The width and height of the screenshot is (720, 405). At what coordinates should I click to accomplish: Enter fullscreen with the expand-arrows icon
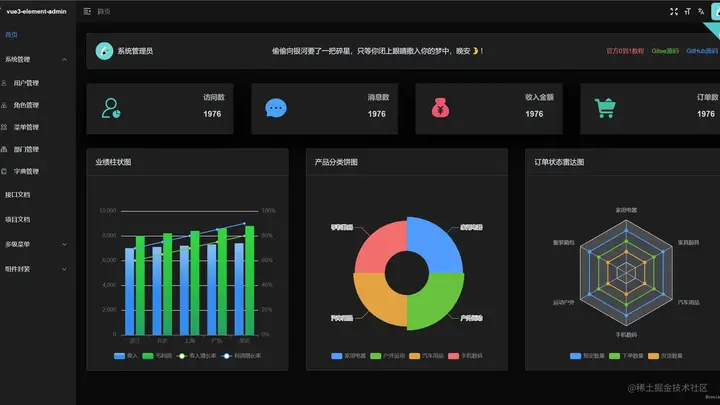coord(674,11)
